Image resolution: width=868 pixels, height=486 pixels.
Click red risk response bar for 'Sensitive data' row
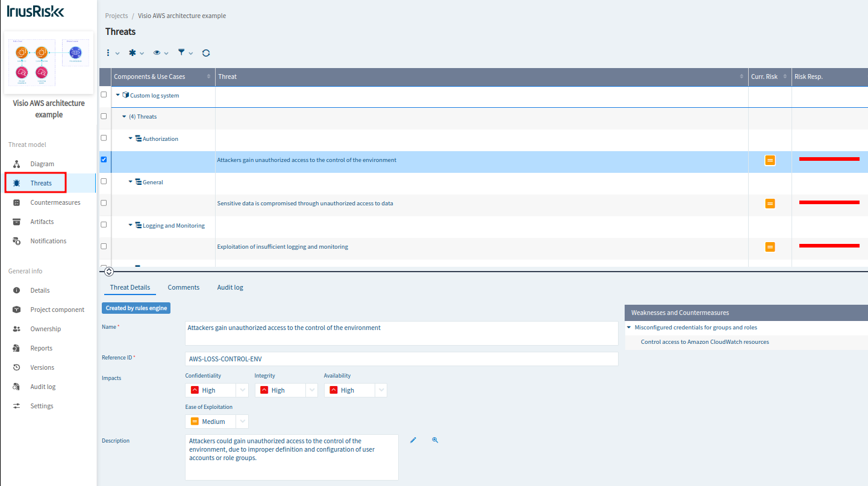[x=829, y=202]
